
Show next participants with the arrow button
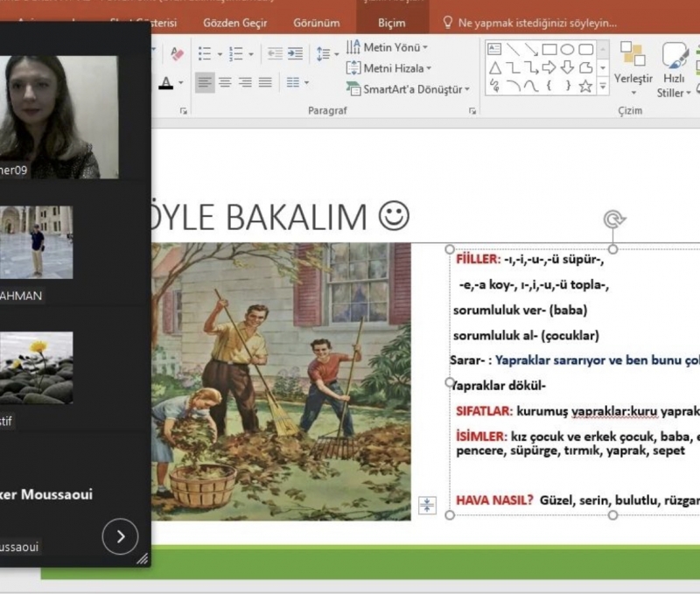(x=120, y=536)
